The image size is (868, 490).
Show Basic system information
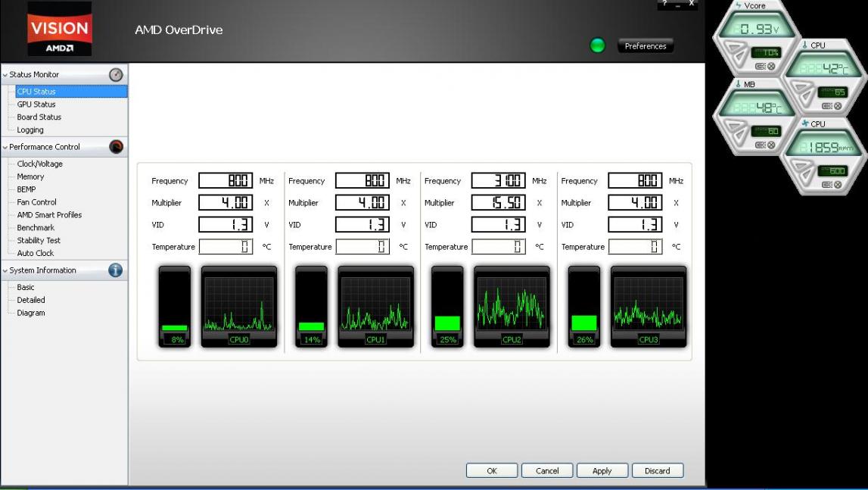(x=26, y=287)
